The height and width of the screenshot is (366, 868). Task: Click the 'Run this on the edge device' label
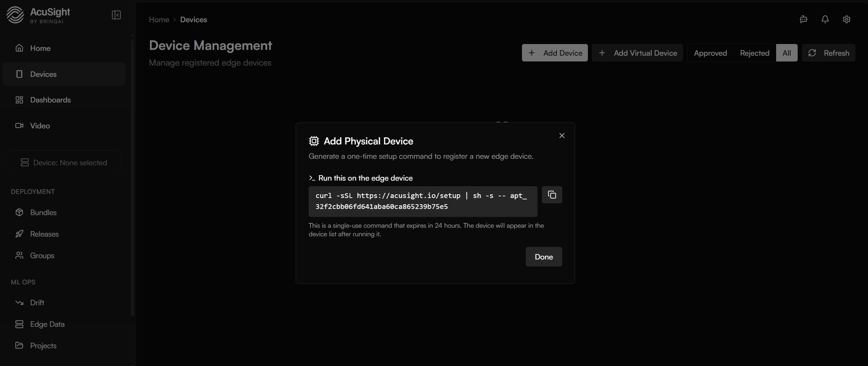pos(365,178)
